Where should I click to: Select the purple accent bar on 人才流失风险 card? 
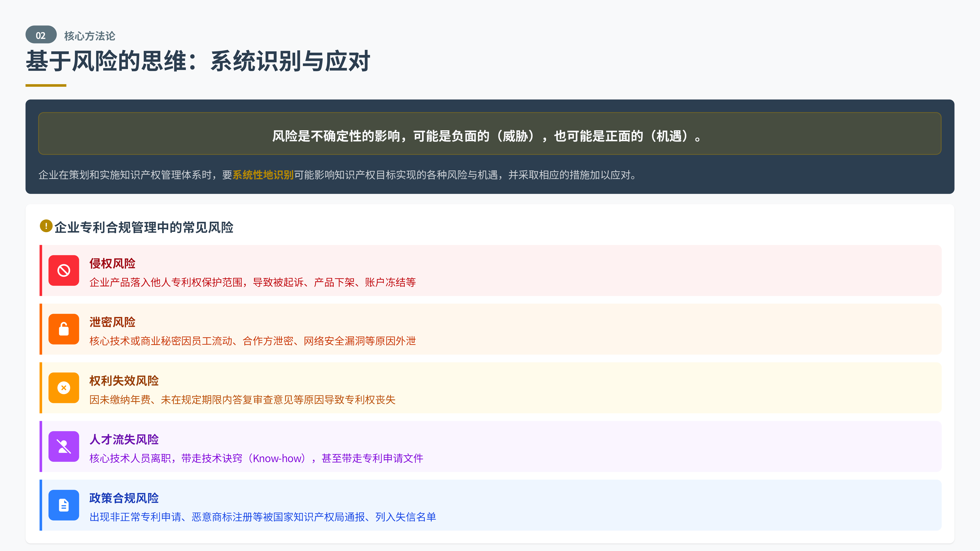pos(41,446)
